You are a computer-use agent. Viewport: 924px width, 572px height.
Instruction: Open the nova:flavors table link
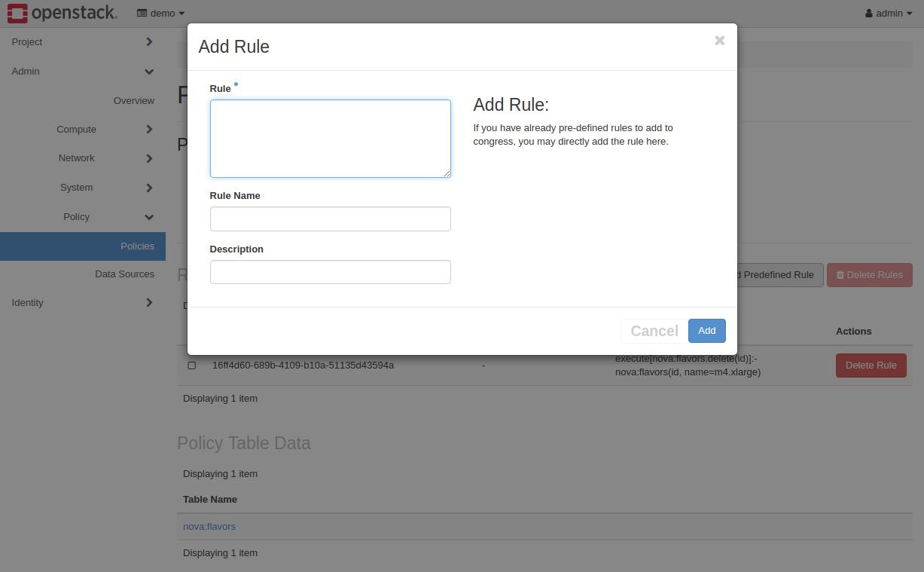coord(209,527)
